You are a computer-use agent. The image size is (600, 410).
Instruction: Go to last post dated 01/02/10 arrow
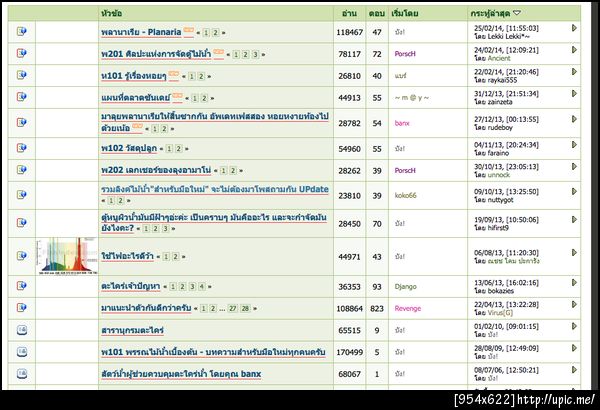(574, 326)
